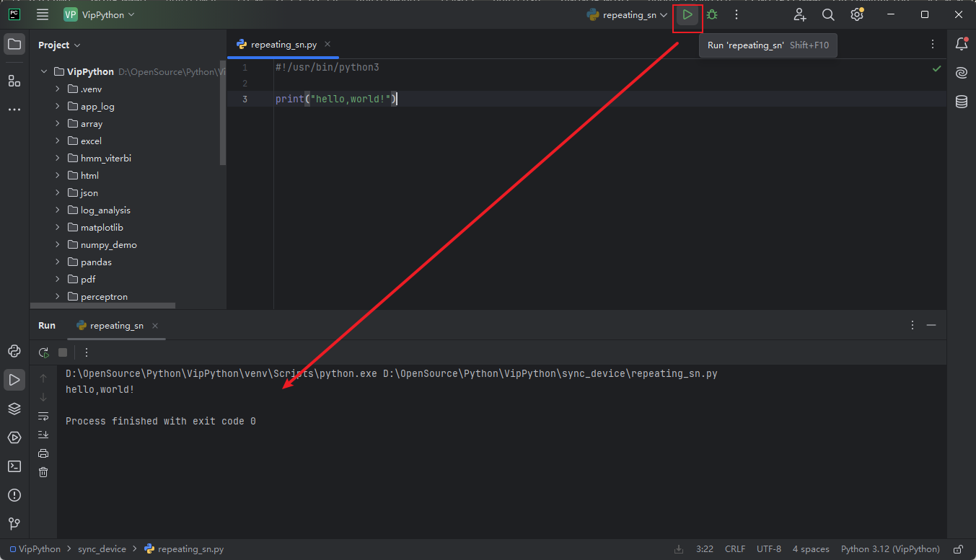The image size is (976, 560).
Task: Rerun 'repeating_sn' in Run panel
Action: click(43, 352)
